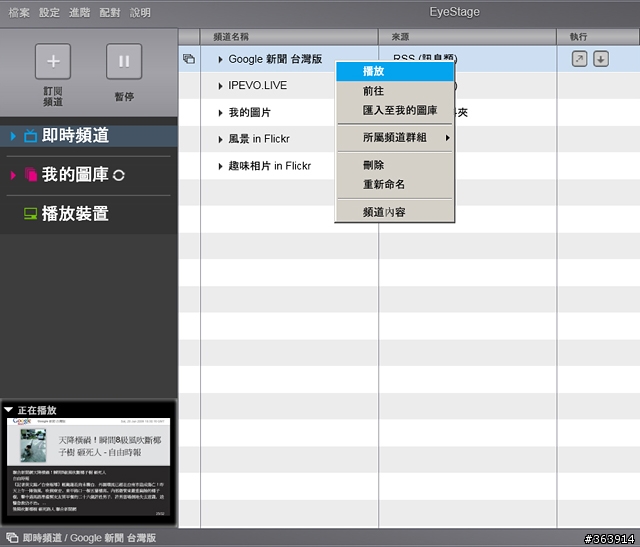Viewport: 640px width, 547px height.
Task: Choose 匯入至我的圖庫 in the context menu
Action: click(x=395, y=110)
